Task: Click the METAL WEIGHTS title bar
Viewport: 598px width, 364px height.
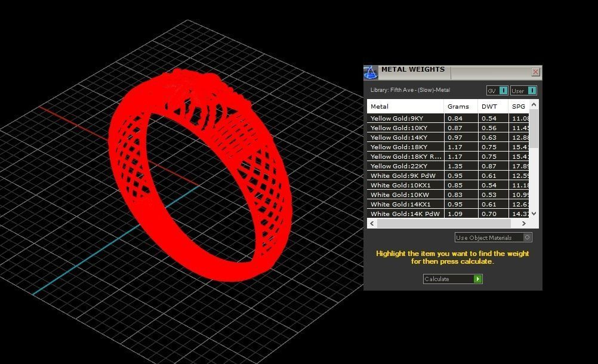Action: point(452,72)
